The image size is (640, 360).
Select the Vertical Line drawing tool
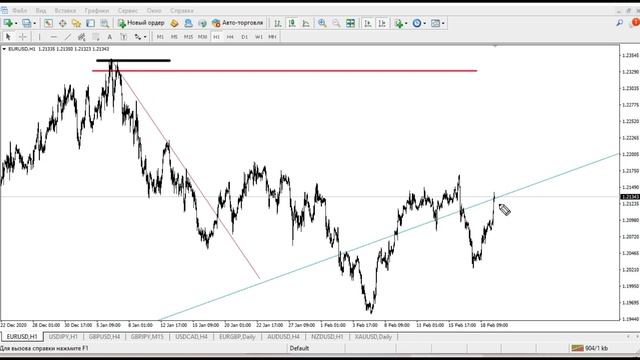(x=40, y=37)
